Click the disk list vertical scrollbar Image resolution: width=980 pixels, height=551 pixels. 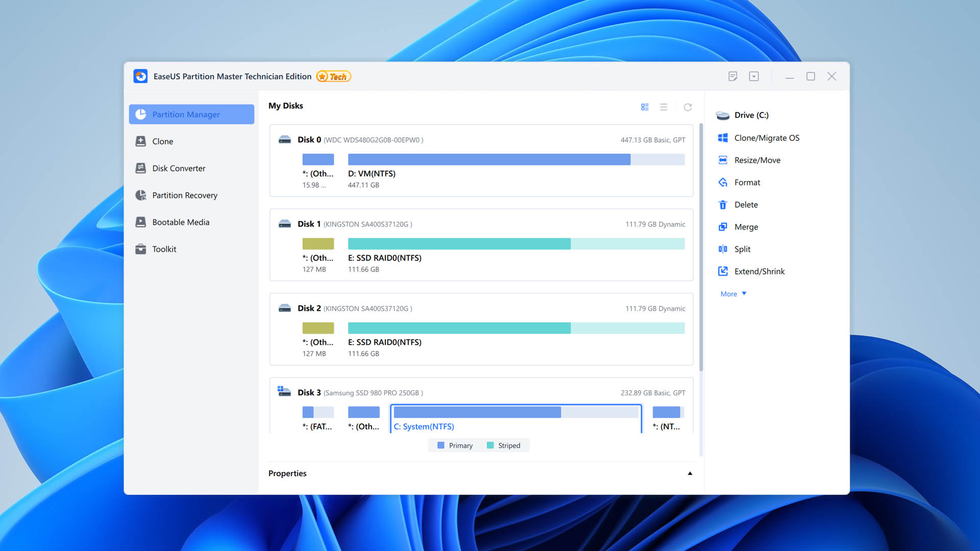tap(701, 247)
